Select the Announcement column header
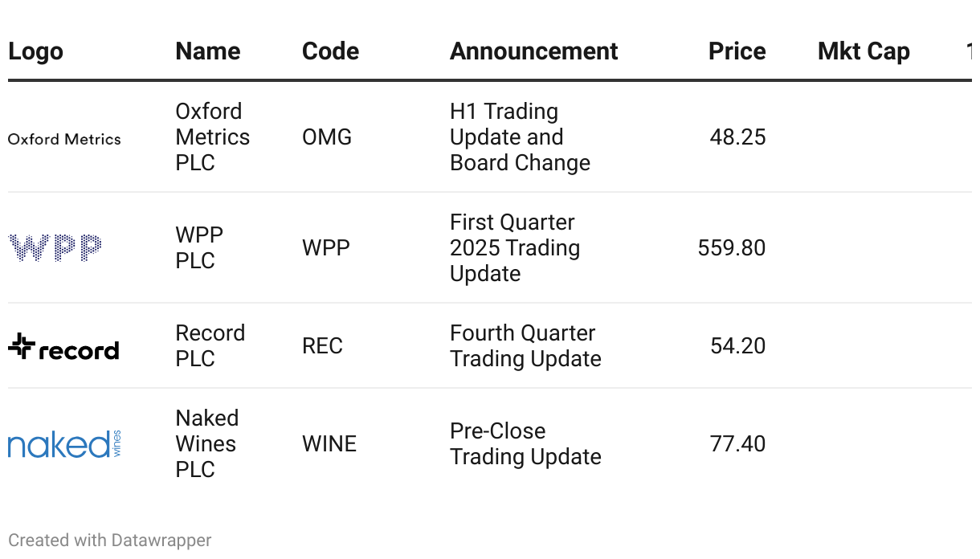The image size is (980, 559). [533, 51]
